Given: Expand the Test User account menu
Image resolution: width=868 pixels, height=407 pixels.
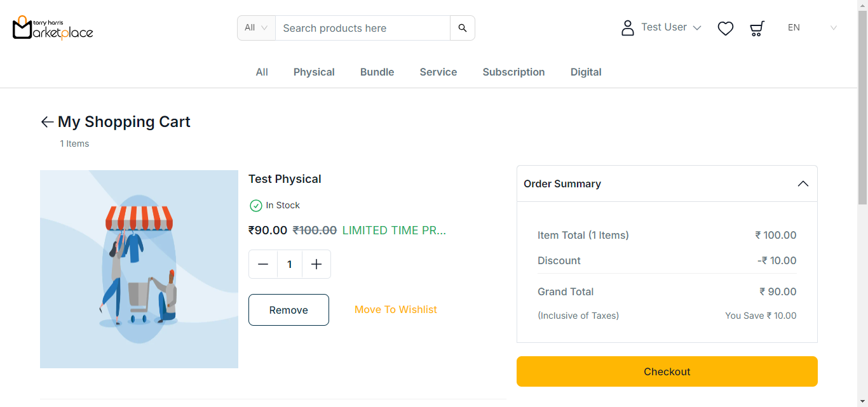Looking at the screenshot, I should click(671, 27).
